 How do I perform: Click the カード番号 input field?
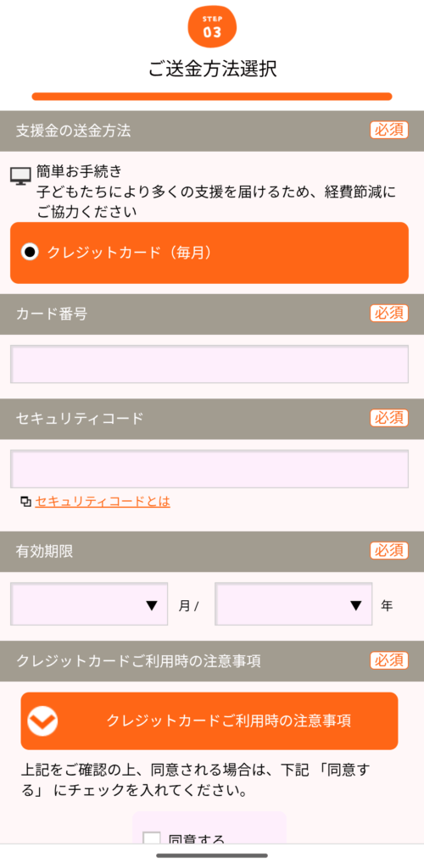tap(209, 364)
